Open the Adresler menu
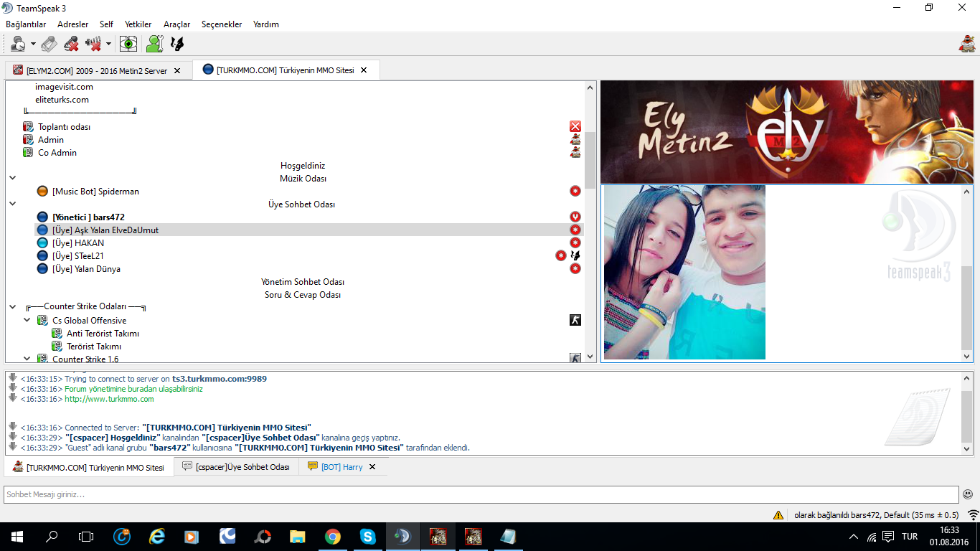Image resolution: width=980 pixels, height=551 pixels. coord(73,24)
